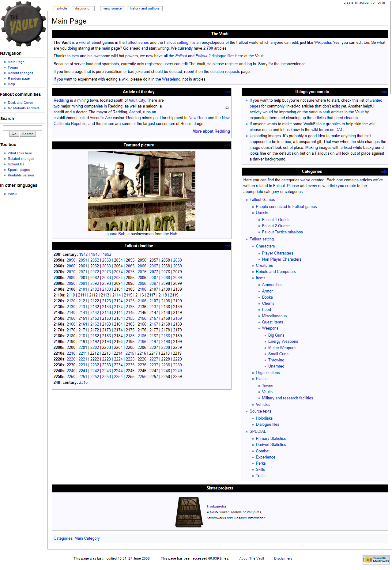392x570 pixels.
Task: Open Disclaimers footer link
Action: 283,559
